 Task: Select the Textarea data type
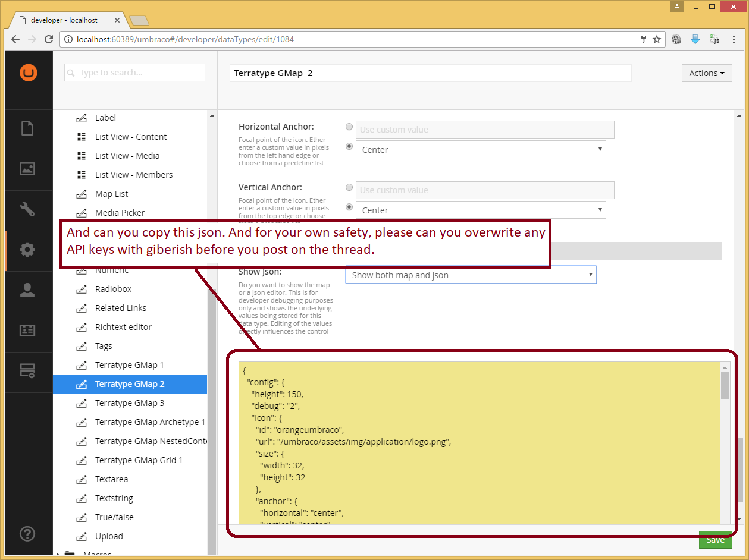(111, 479)
